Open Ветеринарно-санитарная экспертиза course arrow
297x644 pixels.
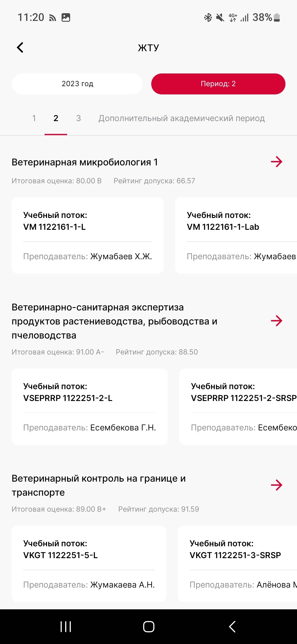(276, 321)
